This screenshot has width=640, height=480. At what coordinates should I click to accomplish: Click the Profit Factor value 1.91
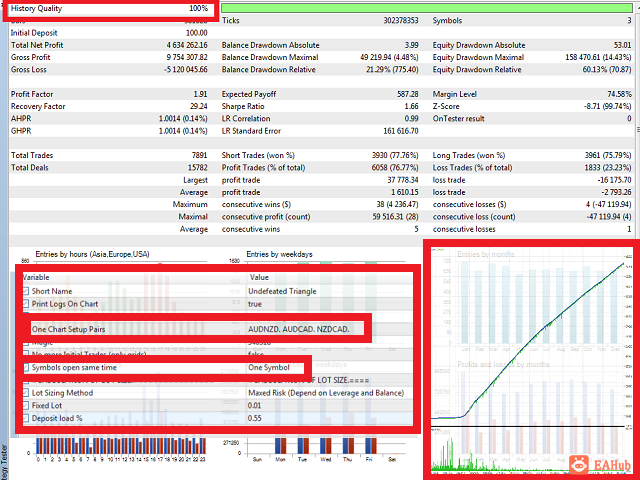200,94
